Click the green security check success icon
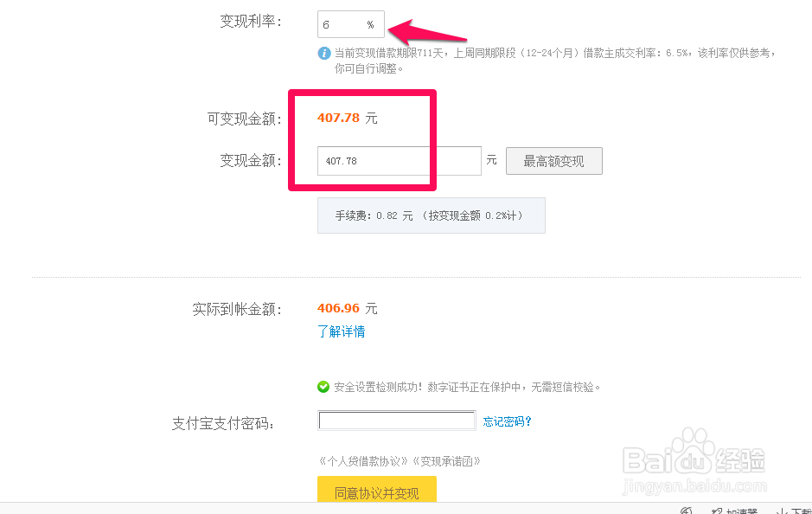 pos(323,387)
